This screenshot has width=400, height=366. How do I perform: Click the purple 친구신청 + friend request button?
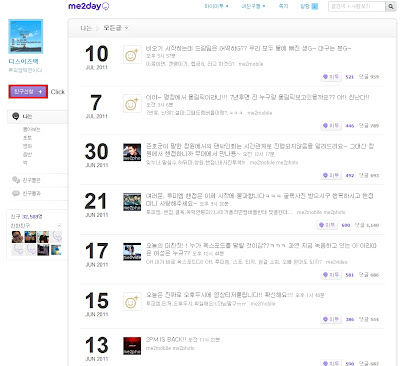click(28, 92)
